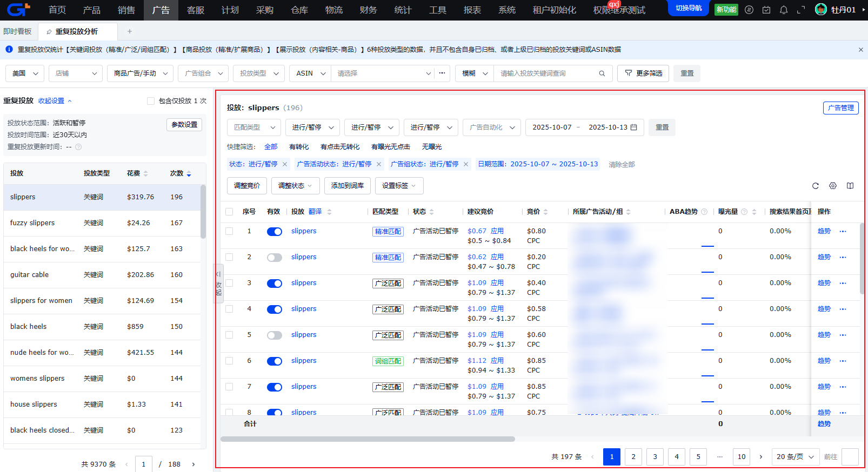Click the table's horizontal scrollbar
This screenshot has width=868, height=472.
[x=368, y=439]
